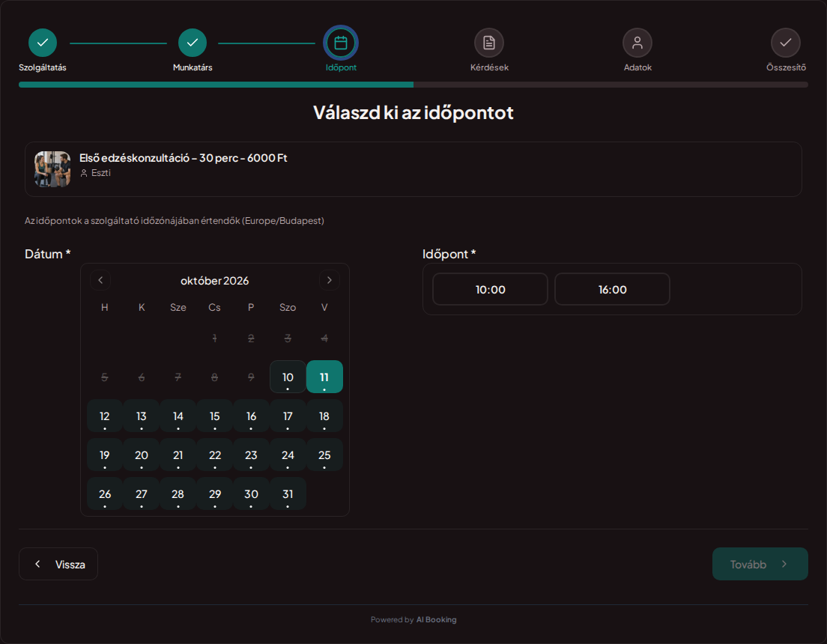This screenshot has height=644, width=827.
Task: Click the Eszti staff name
Action: coord(100,173)
